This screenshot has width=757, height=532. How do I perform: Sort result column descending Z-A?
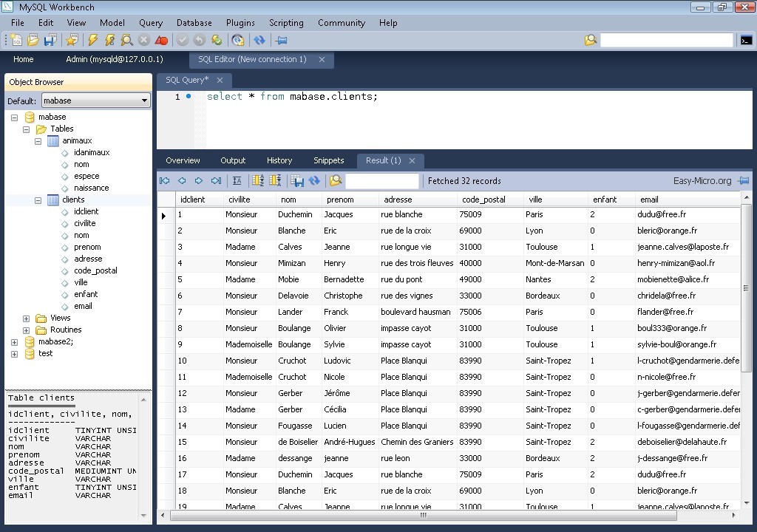(275, 180)
